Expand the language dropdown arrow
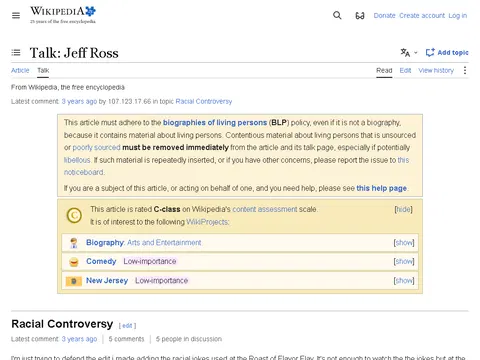480x360 pixels. point(416,53)
